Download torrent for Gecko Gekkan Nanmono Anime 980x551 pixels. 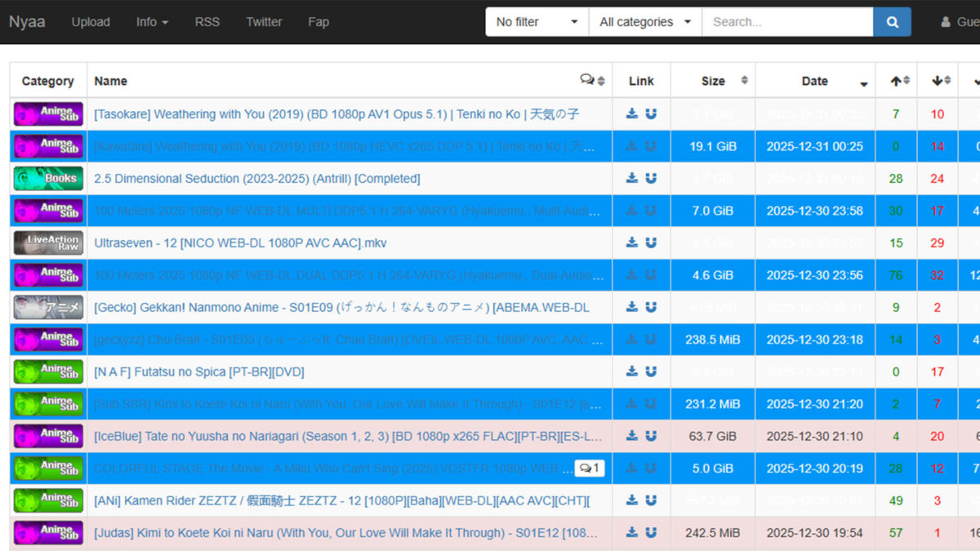(x=632, y=307)
